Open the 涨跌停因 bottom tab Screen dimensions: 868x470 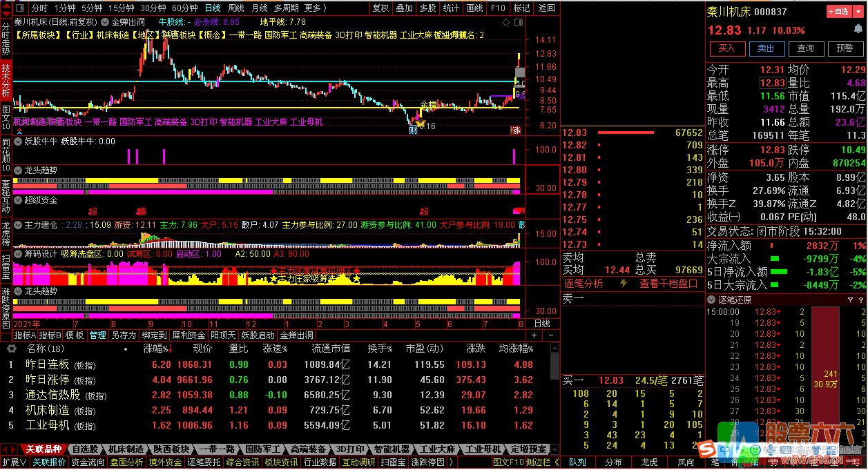point(427,462)
